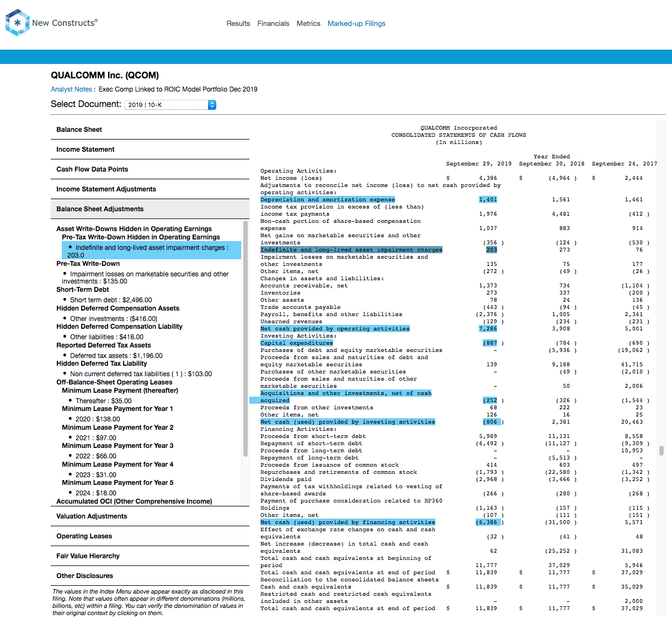
Task: Select the 2024 : $18.00 lease payment
Action: point(95,493)
